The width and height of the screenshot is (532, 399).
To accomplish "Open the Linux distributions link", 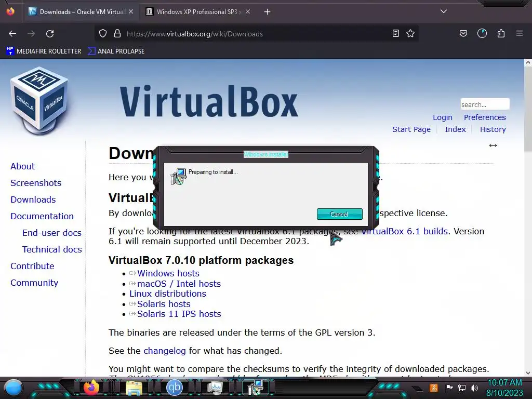I will [x=168, y=294].
